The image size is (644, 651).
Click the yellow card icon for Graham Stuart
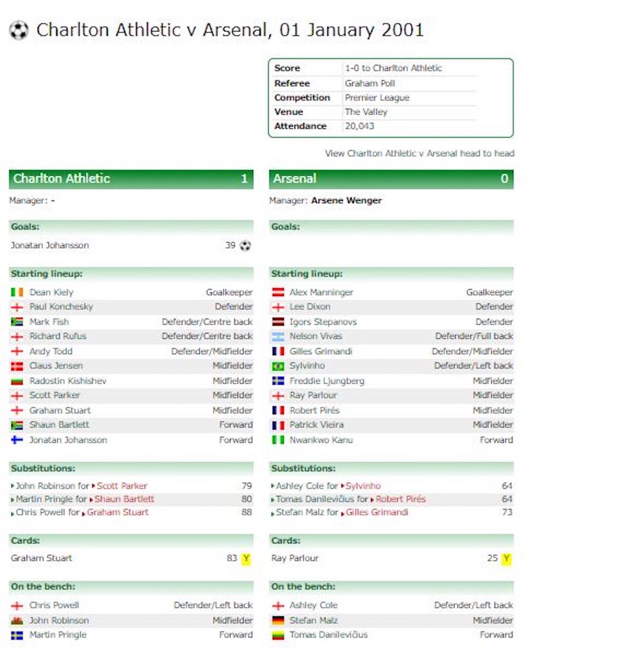point(246,558)
